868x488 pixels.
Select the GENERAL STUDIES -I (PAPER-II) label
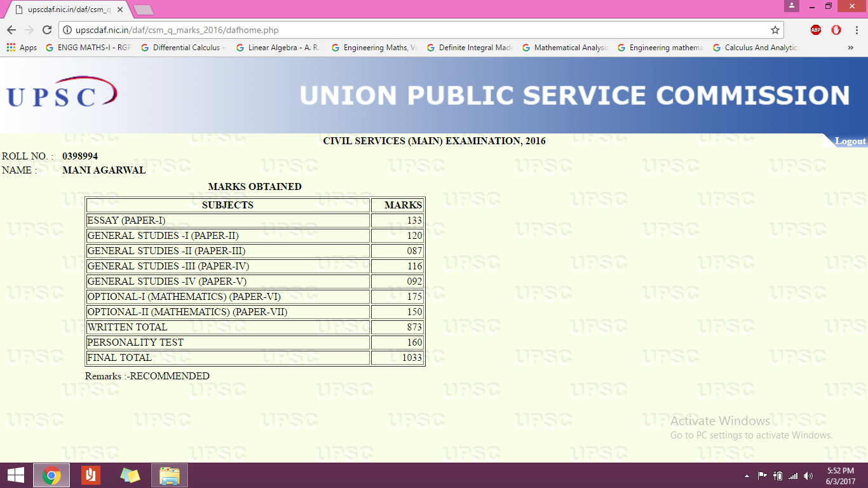163,236
